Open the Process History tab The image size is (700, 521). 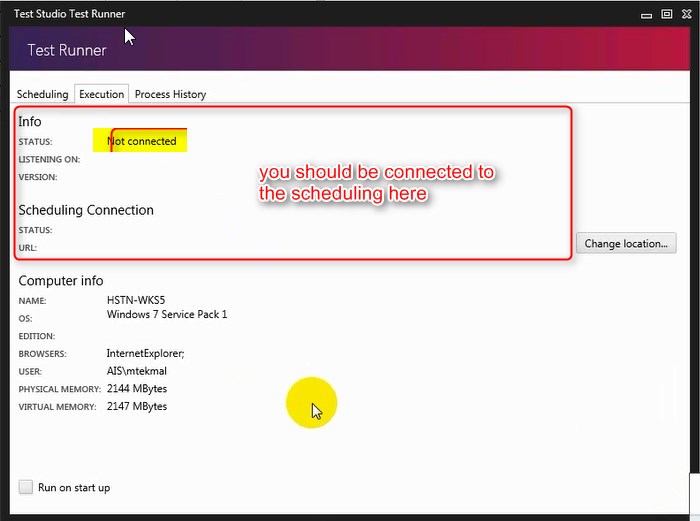point(171,94)
